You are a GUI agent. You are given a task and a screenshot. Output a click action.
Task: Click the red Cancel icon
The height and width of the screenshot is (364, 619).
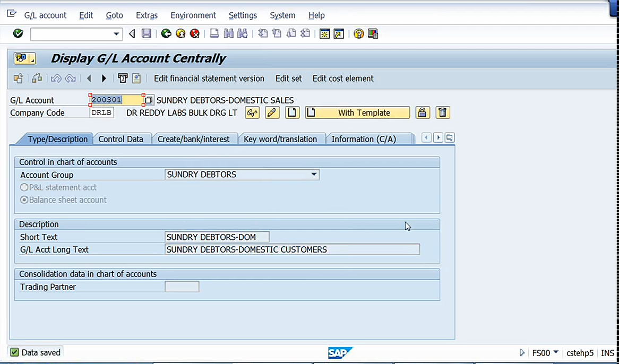(195, 33)
